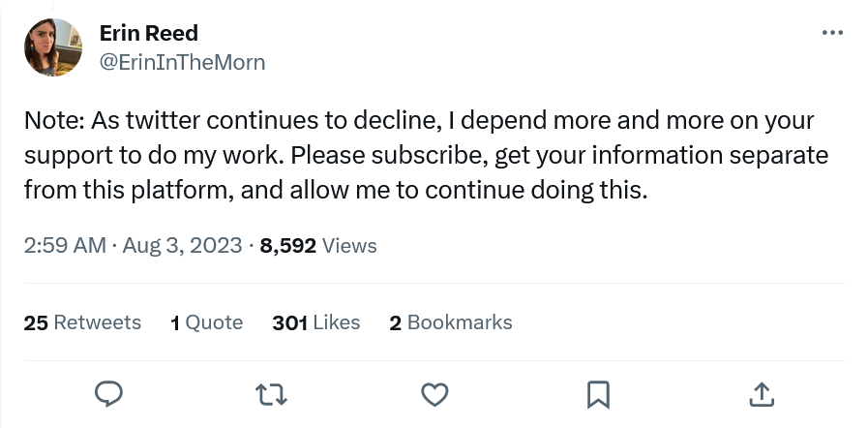Click the 2:59 AM timestamp
868x428 pixels.
click(x=64, y=246)
